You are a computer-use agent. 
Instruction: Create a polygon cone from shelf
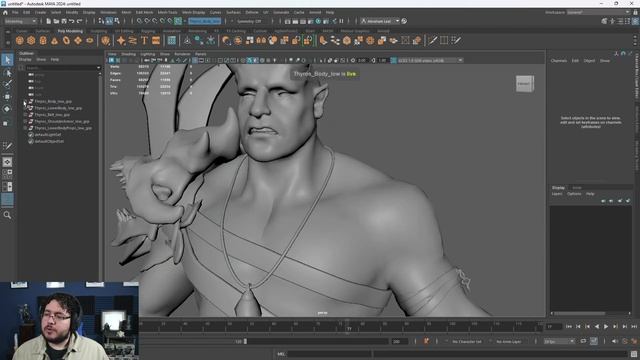tap(54, 40)
